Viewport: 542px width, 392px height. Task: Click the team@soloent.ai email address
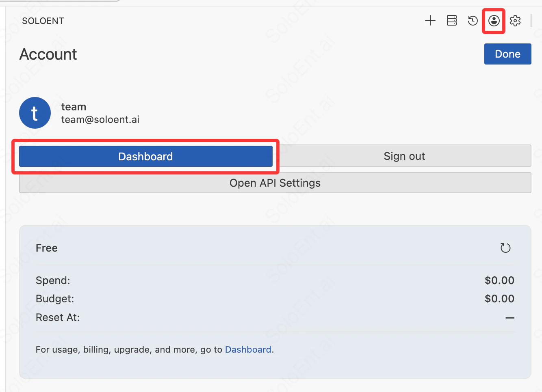100,119
